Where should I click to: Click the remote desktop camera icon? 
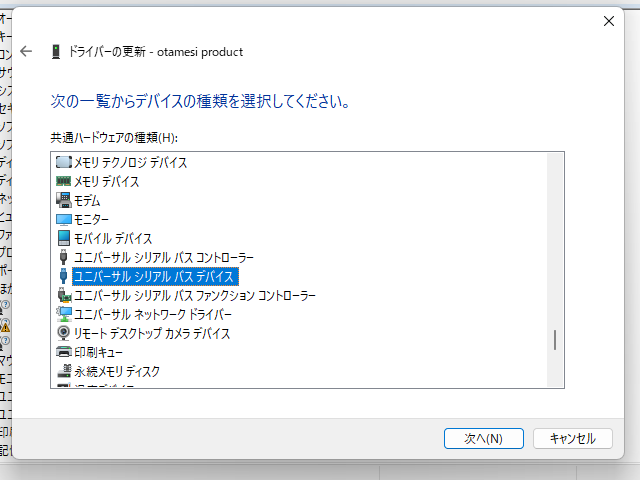click(x=64, y=333)
